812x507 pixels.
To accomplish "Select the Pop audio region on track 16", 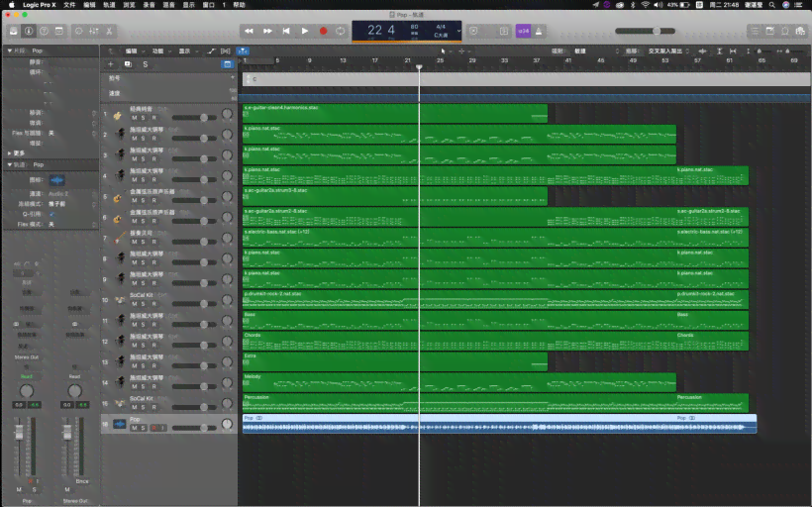I will 499,424.
